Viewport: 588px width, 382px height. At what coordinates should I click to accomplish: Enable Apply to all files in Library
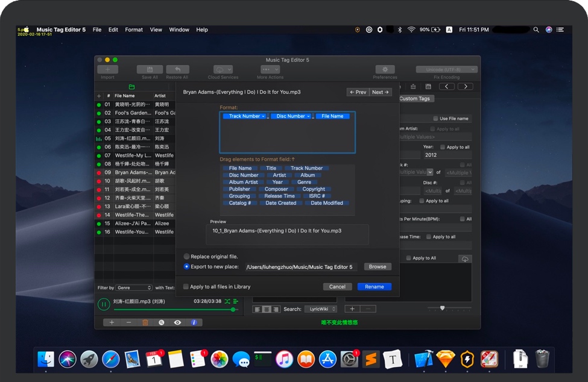[186, 287]
